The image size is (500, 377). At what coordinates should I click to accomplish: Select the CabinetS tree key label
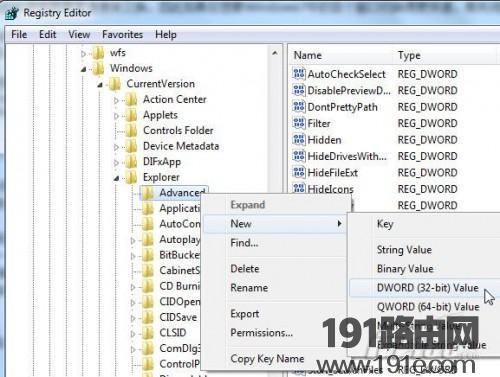point(179,270)
